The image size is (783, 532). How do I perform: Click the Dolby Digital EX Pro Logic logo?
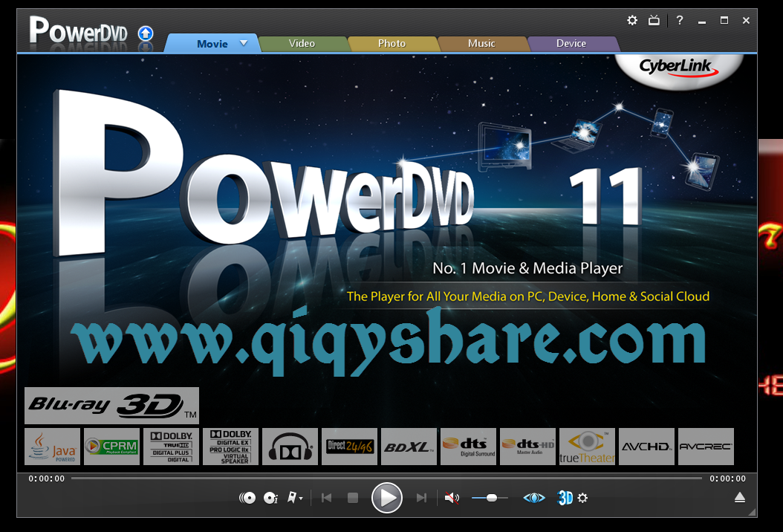pyautogui.click(x=231, y=447)
